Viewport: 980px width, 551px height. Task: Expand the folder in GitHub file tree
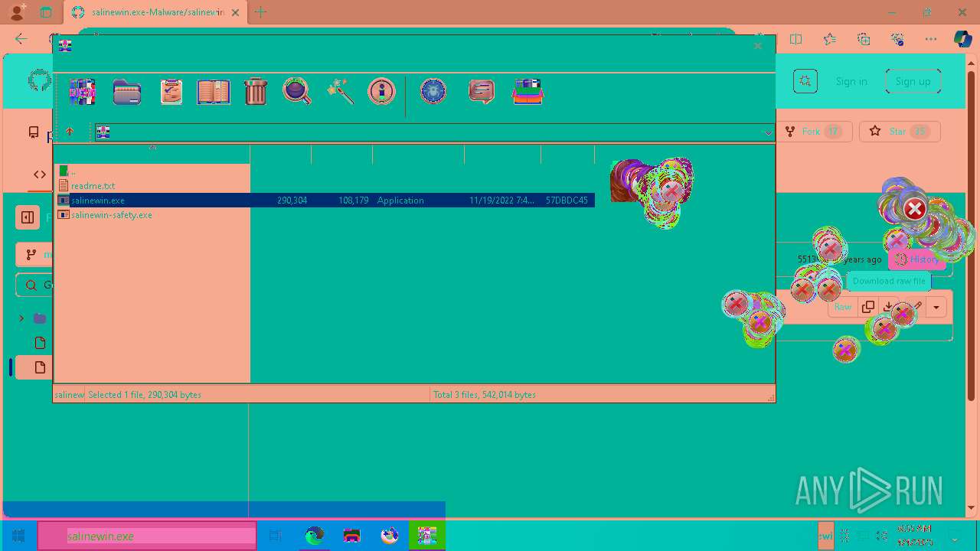pyautogui.click(x=21, y=318)
